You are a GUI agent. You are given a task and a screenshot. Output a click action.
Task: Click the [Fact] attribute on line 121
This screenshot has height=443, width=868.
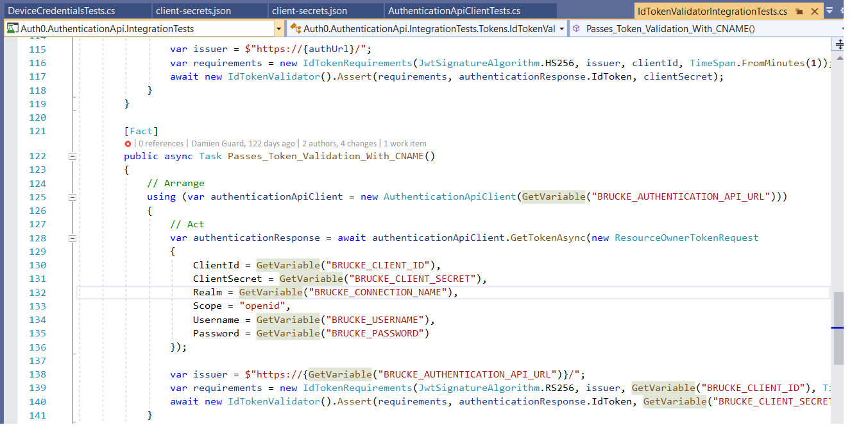141,131
